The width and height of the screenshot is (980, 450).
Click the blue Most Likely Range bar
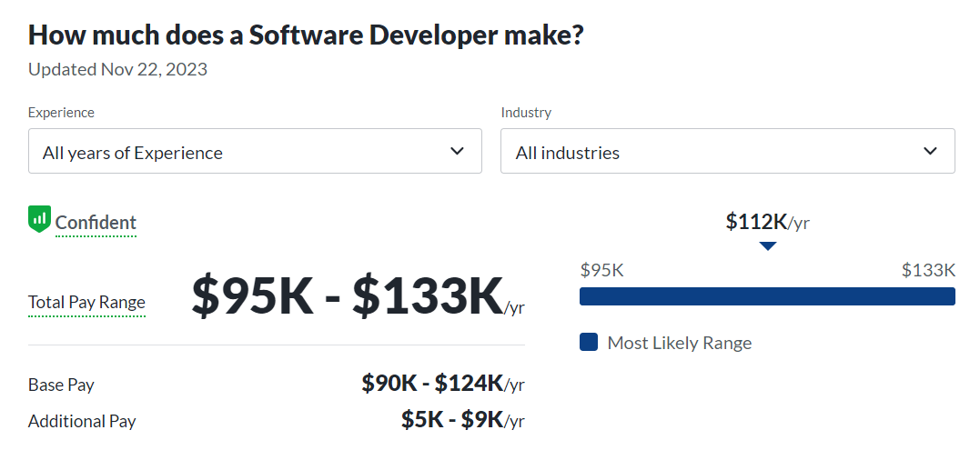click(767, 296)
